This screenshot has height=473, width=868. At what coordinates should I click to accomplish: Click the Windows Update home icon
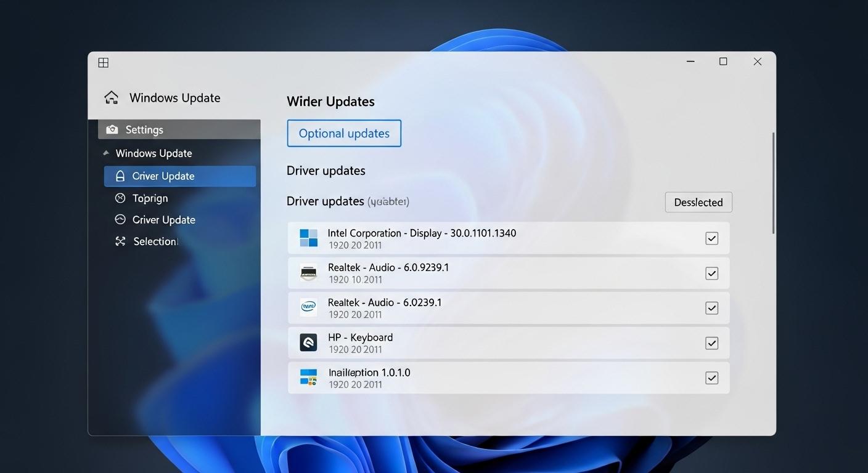110,97
